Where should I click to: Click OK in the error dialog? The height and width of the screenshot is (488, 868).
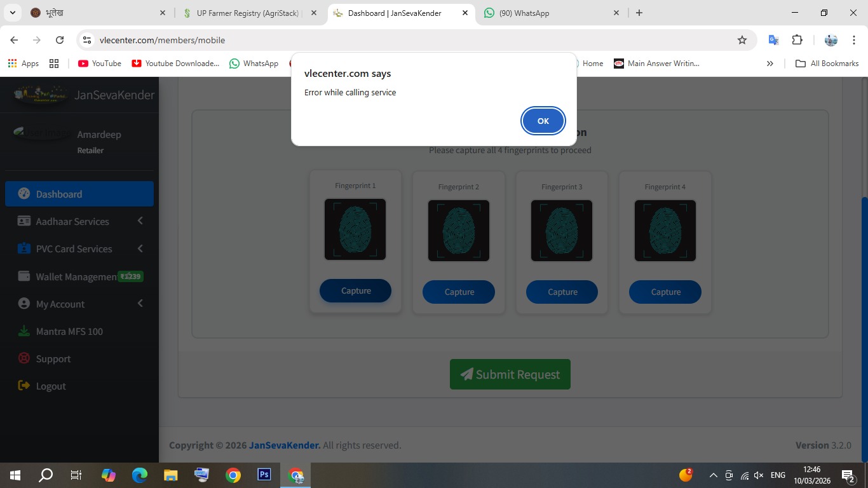[x=543, y=121]
